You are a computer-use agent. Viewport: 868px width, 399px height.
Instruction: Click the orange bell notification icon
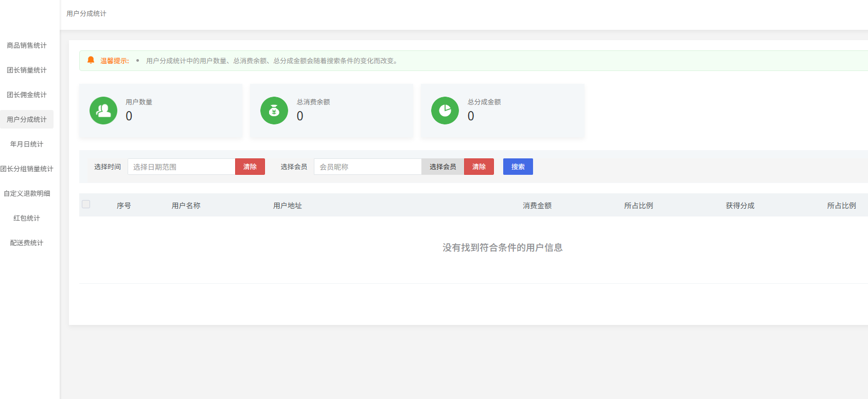point(91,60)
